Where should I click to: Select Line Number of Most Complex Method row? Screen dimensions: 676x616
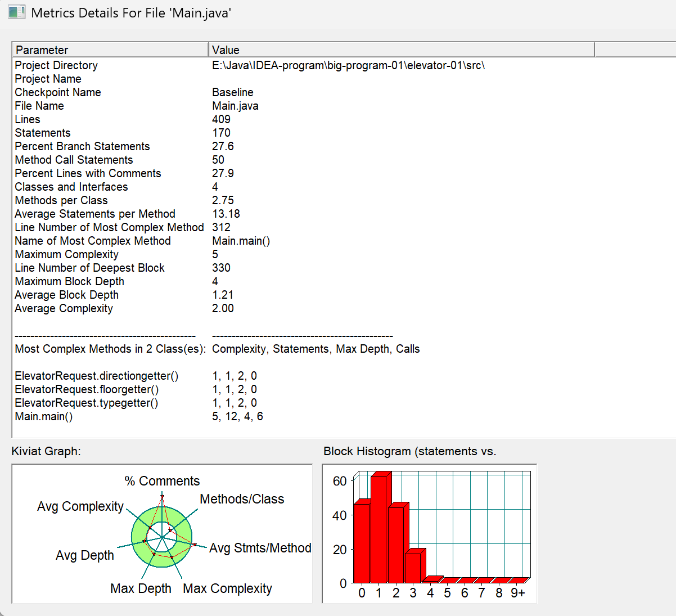[109, 227]
